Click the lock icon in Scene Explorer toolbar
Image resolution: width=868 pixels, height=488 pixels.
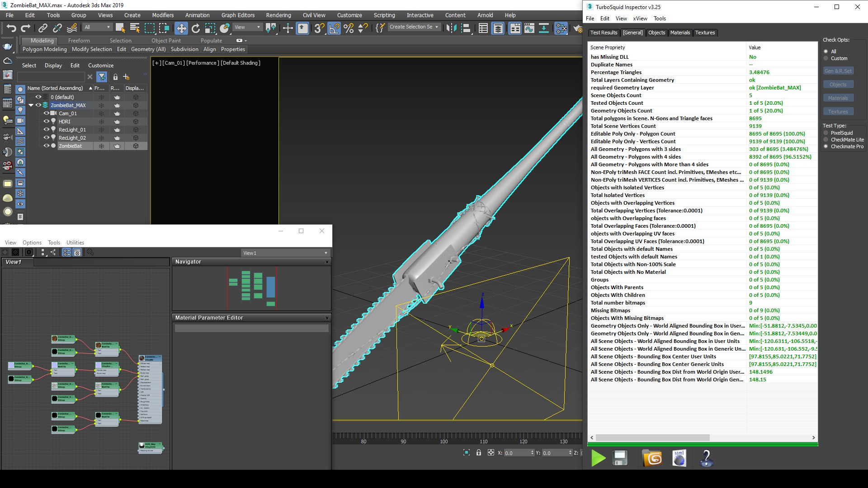115,77
